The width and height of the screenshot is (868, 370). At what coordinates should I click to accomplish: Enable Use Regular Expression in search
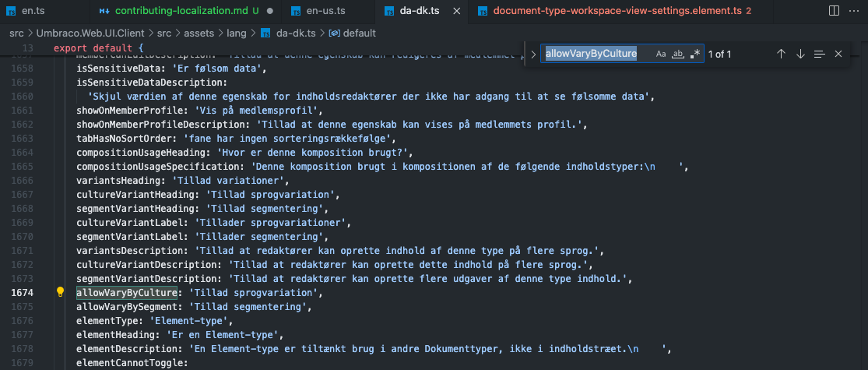coord(695,54)
